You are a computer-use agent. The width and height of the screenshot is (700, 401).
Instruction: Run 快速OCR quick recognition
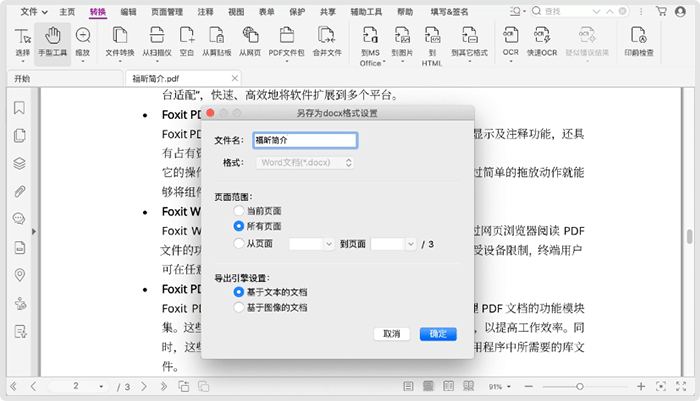pos(542,43)
